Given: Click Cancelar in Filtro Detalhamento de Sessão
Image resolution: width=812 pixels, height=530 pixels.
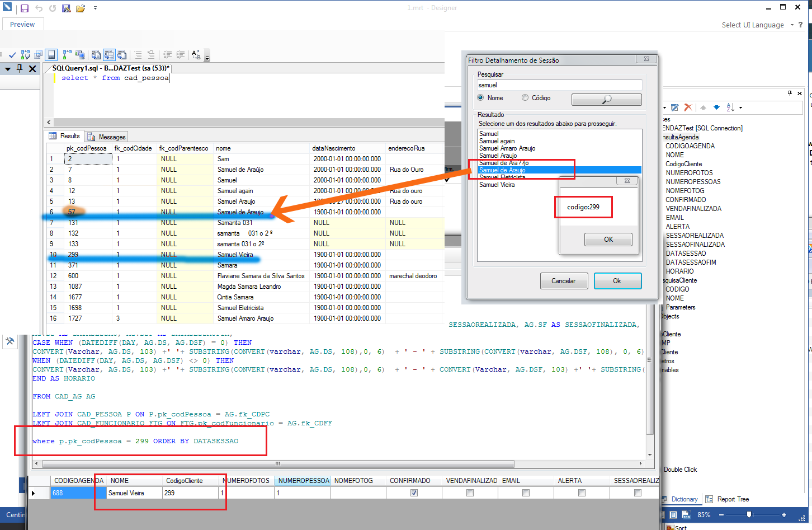Looking at the screenshot, I should coord(564,281).
